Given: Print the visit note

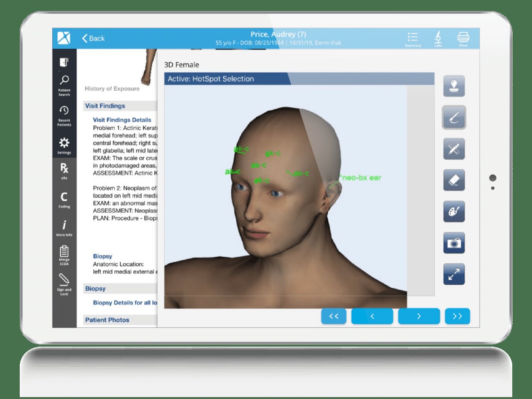Looking at the screenshot, I should point(463,39).
